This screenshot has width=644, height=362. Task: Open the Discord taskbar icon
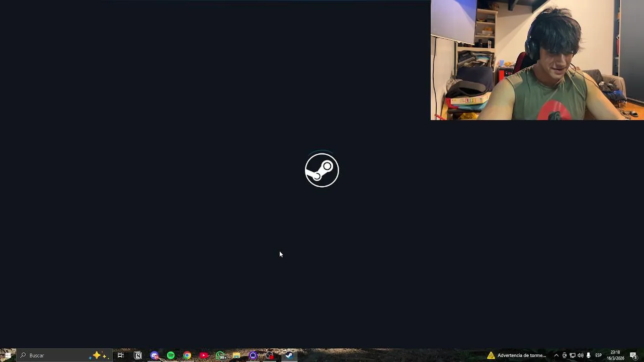[154, 355]
